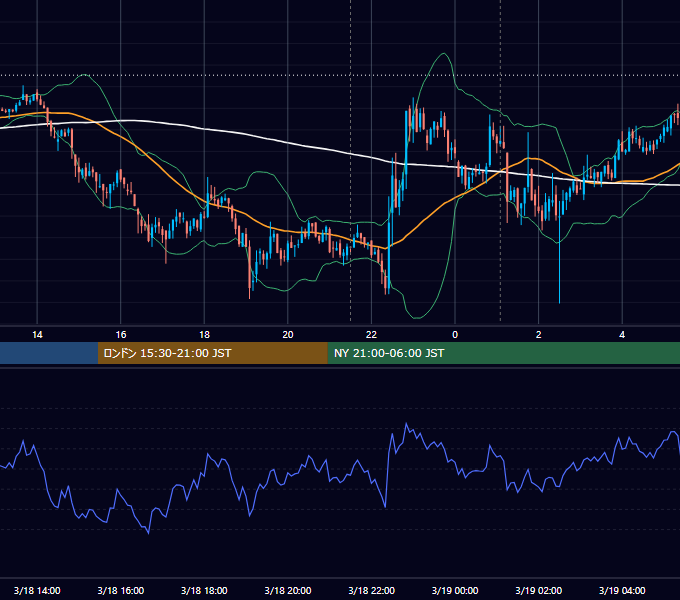Viewport: 680px width, 600px height.
Task: Click the blue session bar before ロンドン
Action: pos(49,353)
